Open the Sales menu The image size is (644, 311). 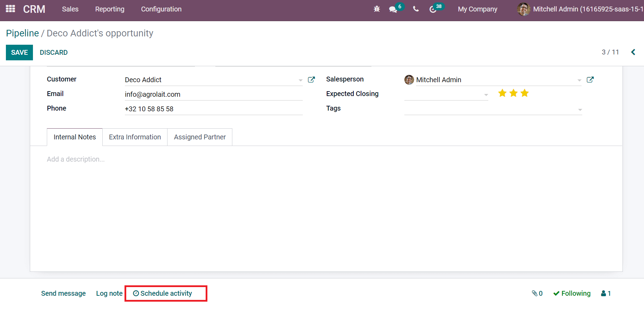pos(70,9)
